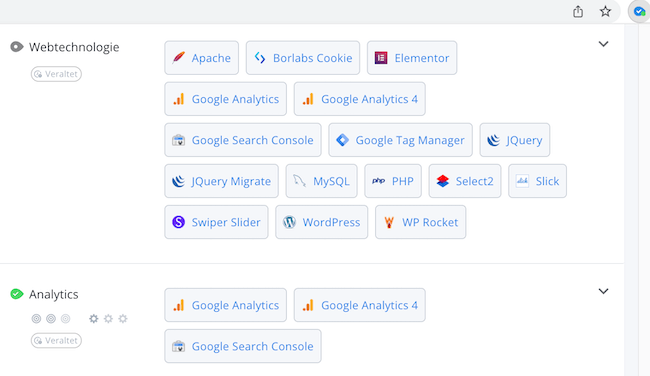Click the Analytics section heading

click(53, 294)
